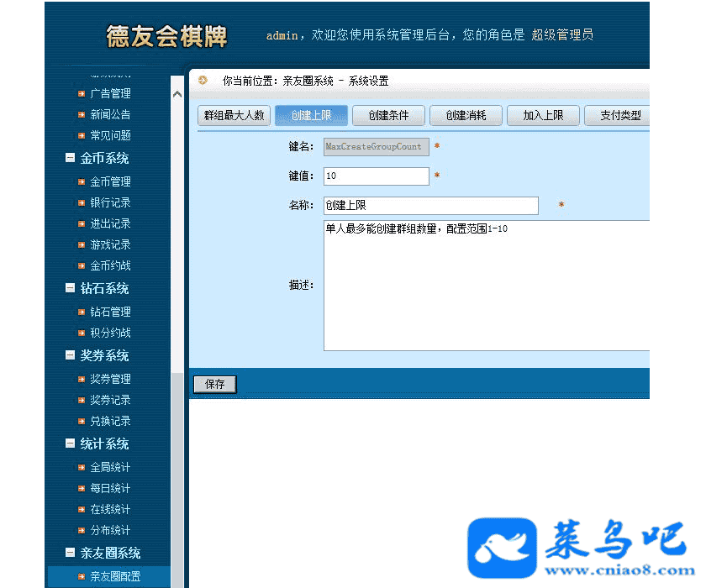Click the icon next to 全局统计
This screenshot has height=588, width=706.
82,467
